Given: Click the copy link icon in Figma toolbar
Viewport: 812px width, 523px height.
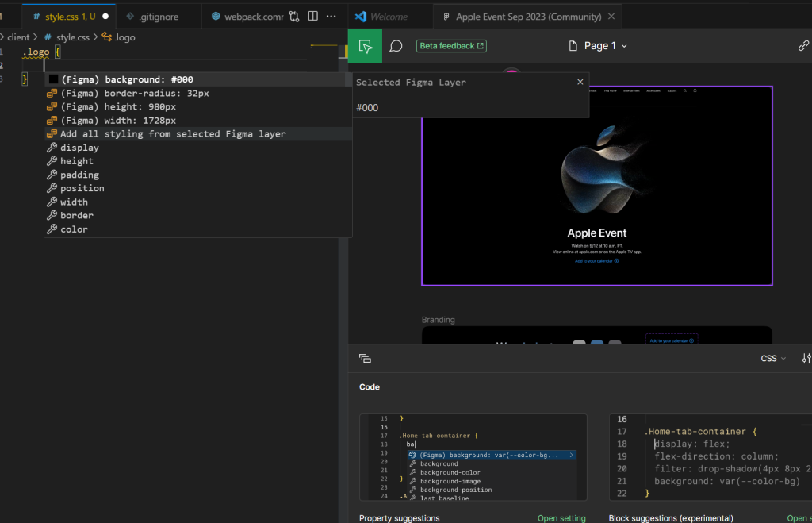Looking at the screenshot, I should click(x=803, y=46).
